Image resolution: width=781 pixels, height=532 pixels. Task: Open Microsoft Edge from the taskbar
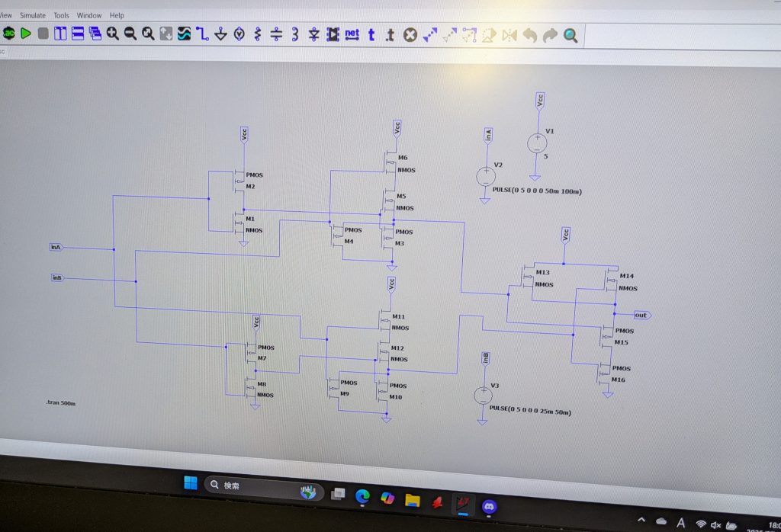(x=362, y=496)
